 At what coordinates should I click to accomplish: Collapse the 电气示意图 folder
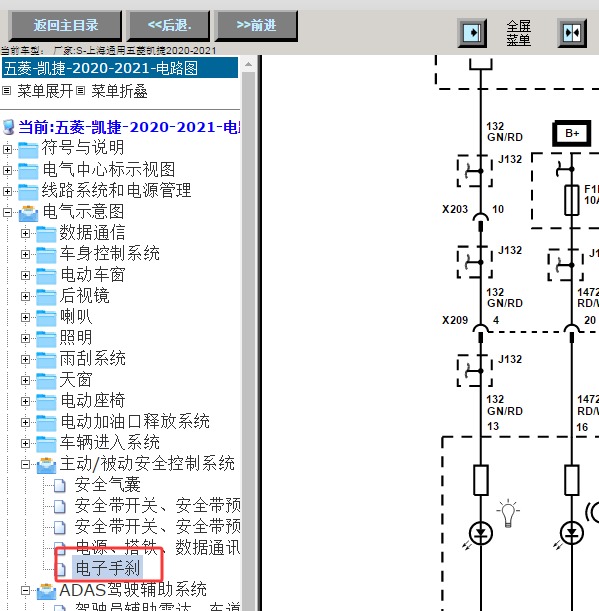click(7, 212)
